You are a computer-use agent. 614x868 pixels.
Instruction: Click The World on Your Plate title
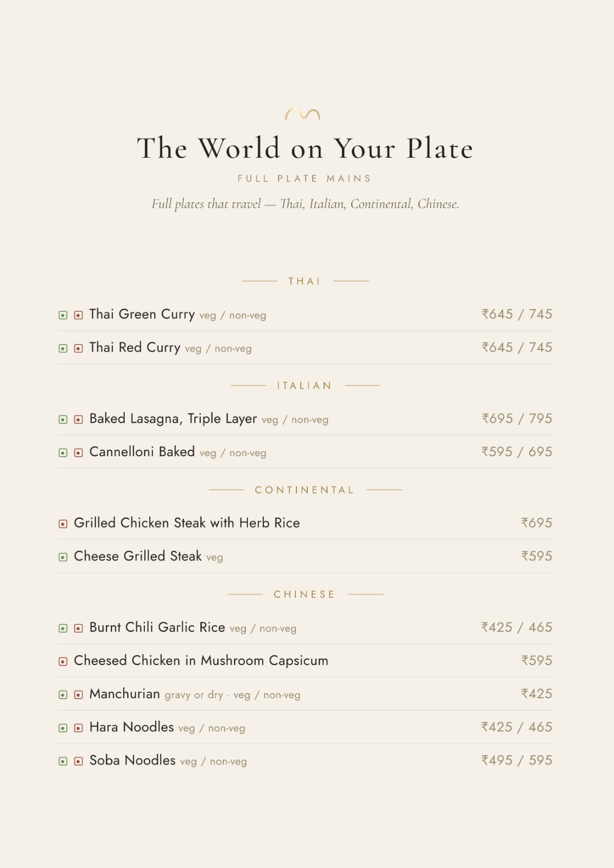coord(305,148)
